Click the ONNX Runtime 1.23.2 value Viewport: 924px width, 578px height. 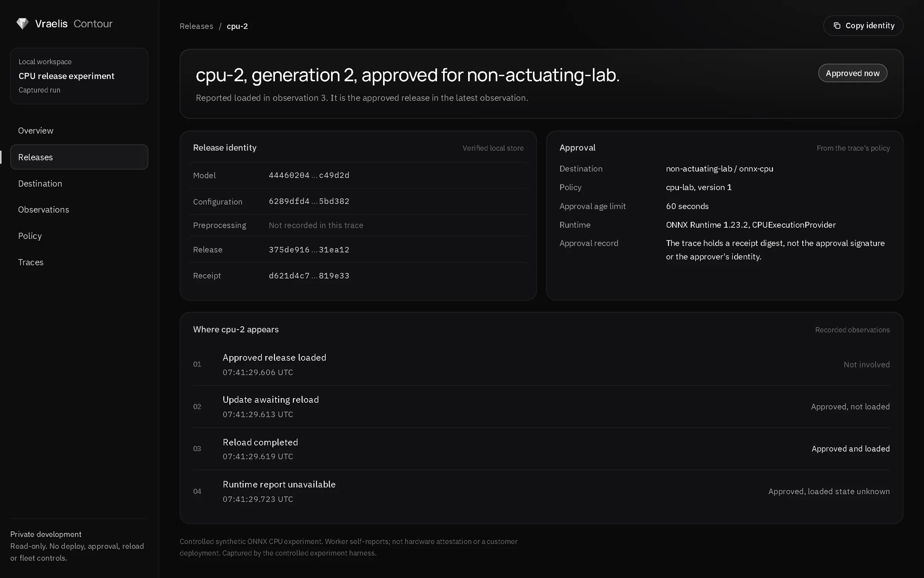point(751,225)
